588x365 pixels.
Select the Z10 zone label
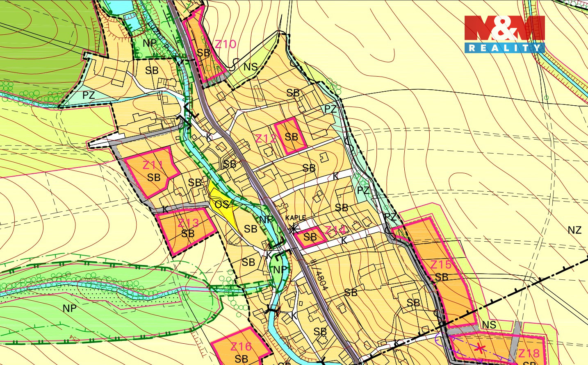click(226, 44)
